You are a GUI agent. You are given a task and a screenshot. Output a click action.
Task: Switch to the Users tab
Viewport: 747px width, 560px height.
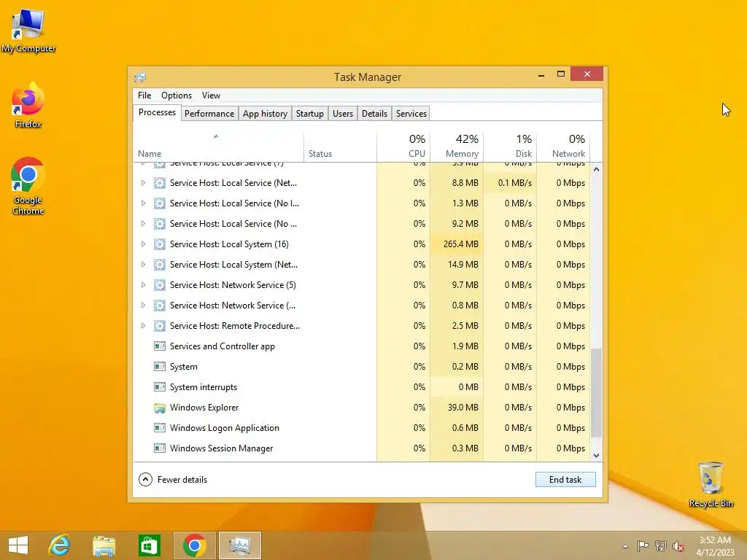pos(343,113)
